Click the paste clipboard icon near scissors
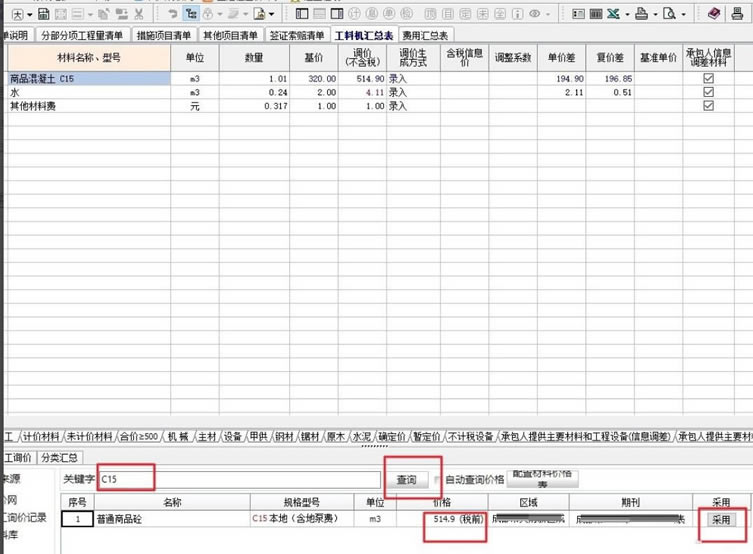This screenshot has height=554, width=753. (121, 14)
